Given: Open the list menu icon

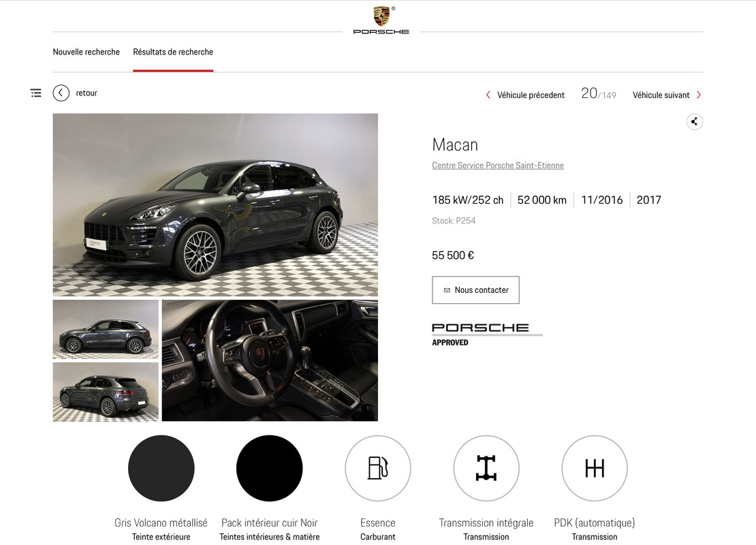Looking at the screenshot, I should [35, 93].
